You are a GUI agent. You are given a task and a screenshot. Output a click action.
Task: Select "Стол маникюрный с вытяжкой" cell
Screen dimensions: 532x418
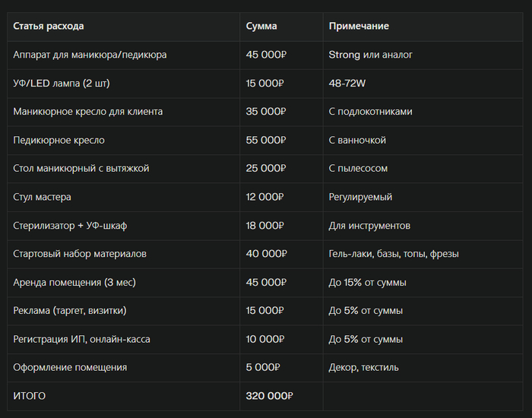81,169
